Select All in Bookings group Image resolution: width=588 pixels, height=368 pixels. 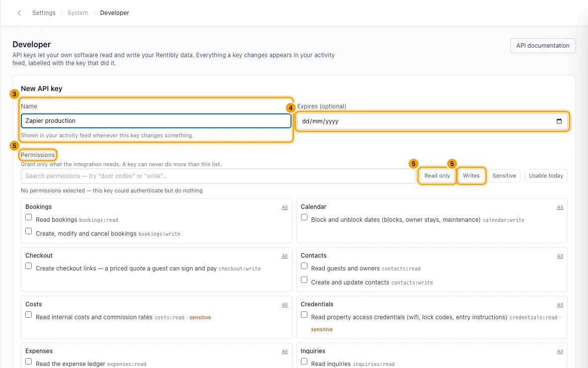[x=285, y=207]
